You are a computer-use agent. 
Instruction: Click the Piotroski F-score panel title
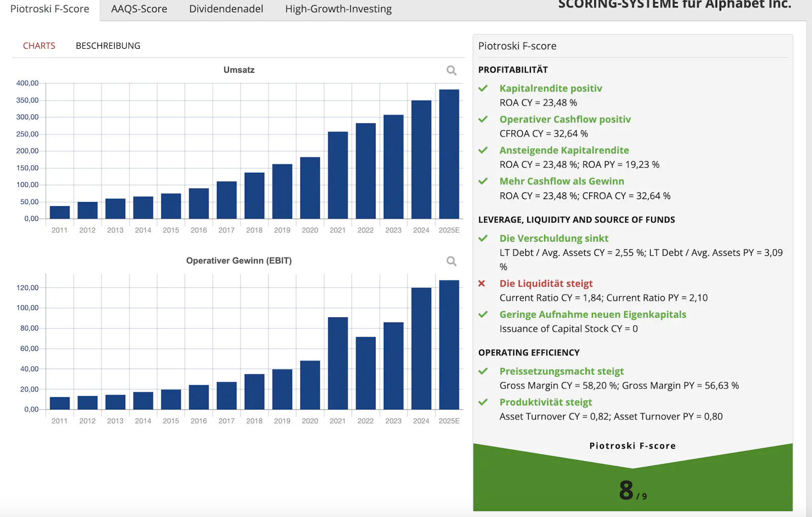coord(517,46)
